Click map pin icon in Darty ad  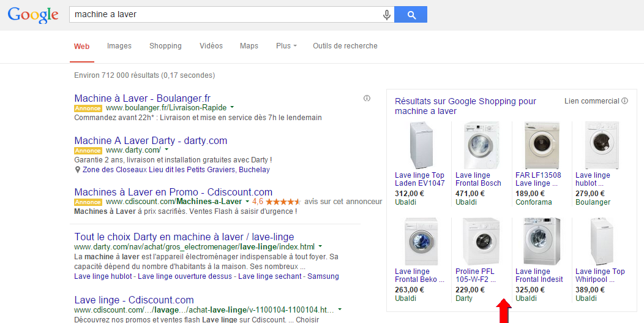[x=77, y=170]
